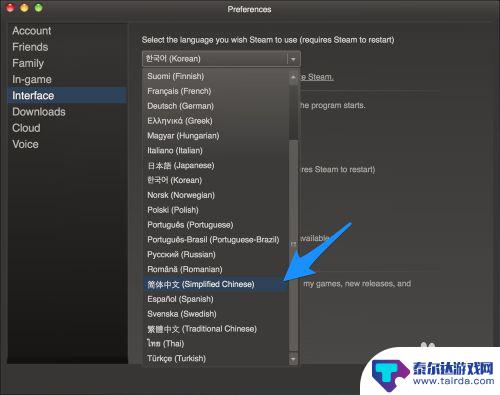Click the red close window button
Viewport: 500px width, 395px height.
[10, 8]
